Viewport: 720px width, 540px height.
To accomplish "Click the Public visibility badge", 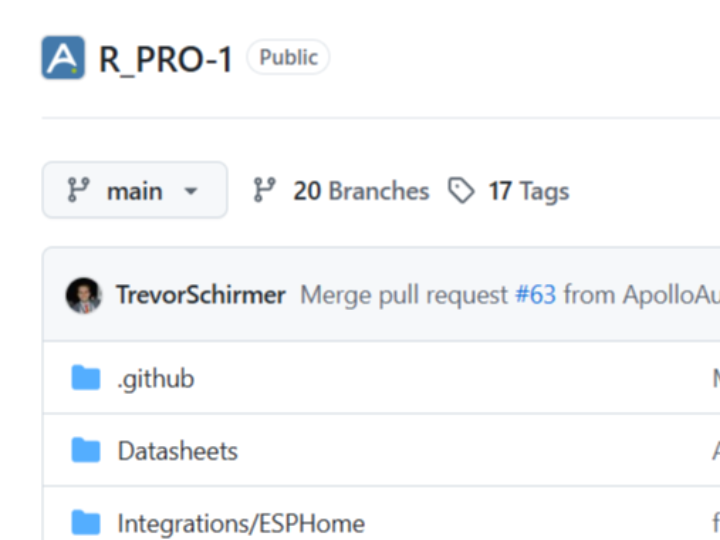I will tap(288, 57).
